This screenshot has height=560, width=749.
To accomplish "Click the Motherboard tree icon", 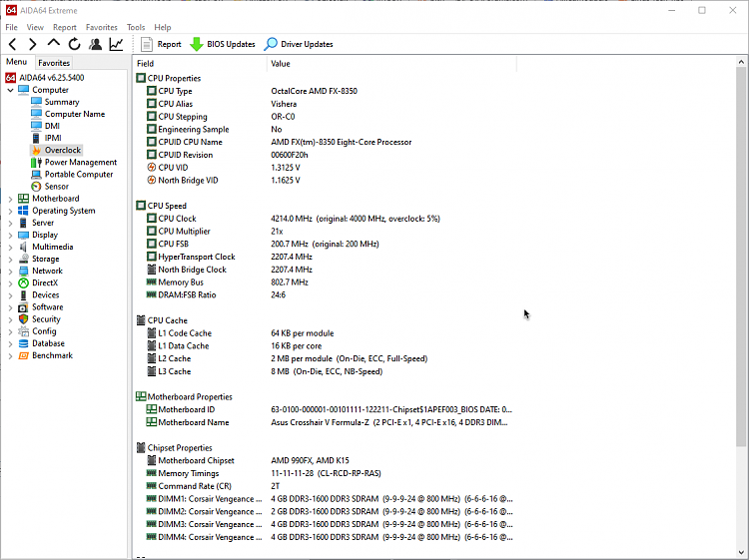I will point(23,198).
